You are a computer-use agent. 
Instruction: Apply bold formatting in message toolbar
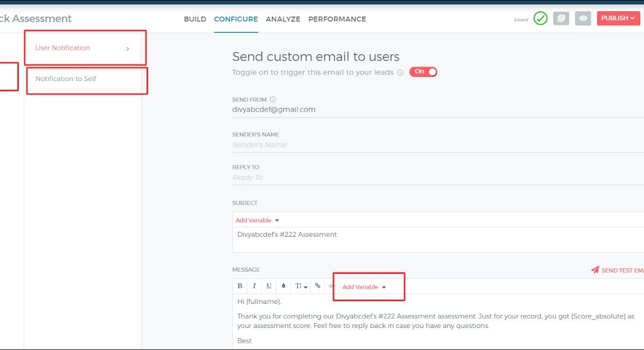pyautogui.click(x=240, y=286)
